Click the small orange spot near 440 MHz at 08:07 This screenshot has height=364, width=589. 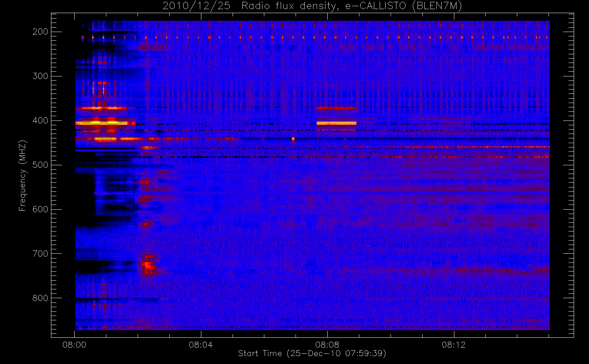point(293,139)
